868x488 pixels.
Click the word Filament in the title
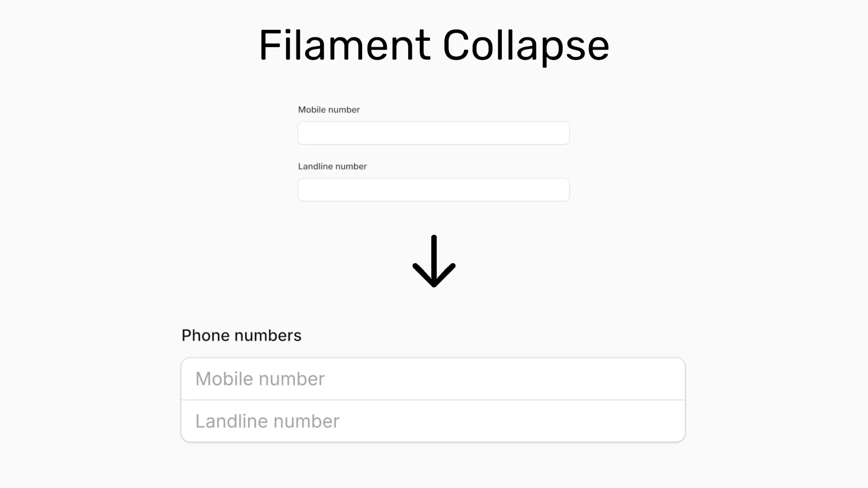coord(344,45)
